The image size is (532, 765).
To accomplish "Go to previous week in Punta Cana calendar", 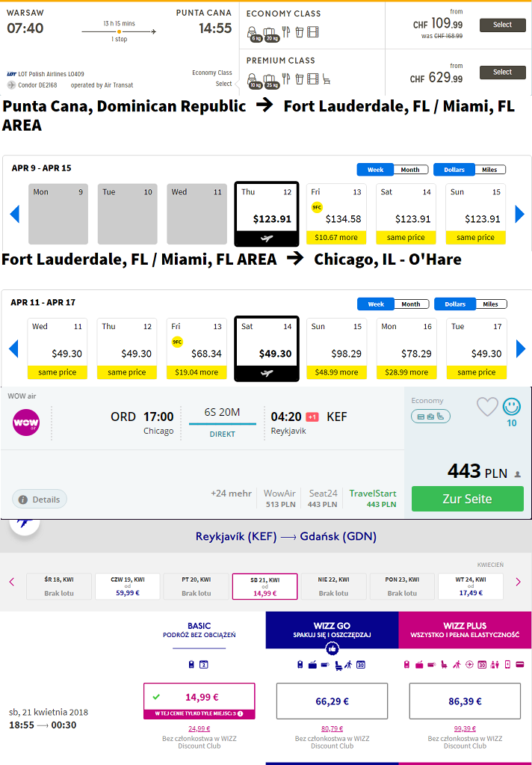I will pyautogui.click(x=15, y=214).
